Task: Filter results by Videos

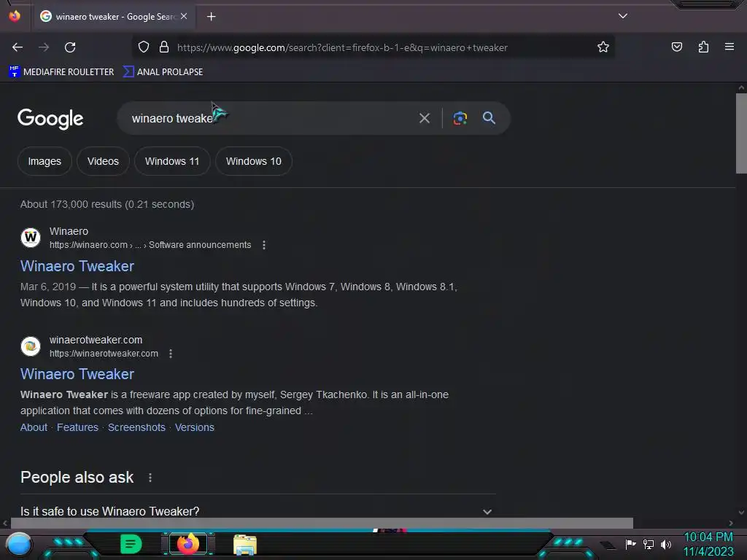Action: click(103, 161)
